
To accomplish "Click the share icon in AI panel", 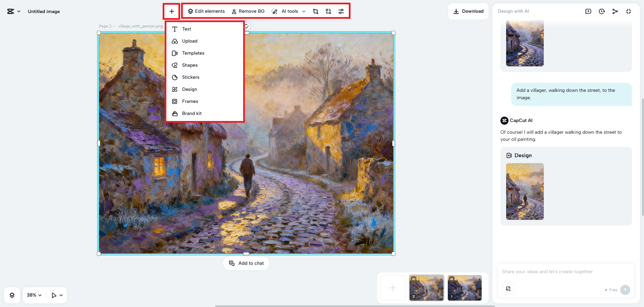I will (x=615, y=11).
